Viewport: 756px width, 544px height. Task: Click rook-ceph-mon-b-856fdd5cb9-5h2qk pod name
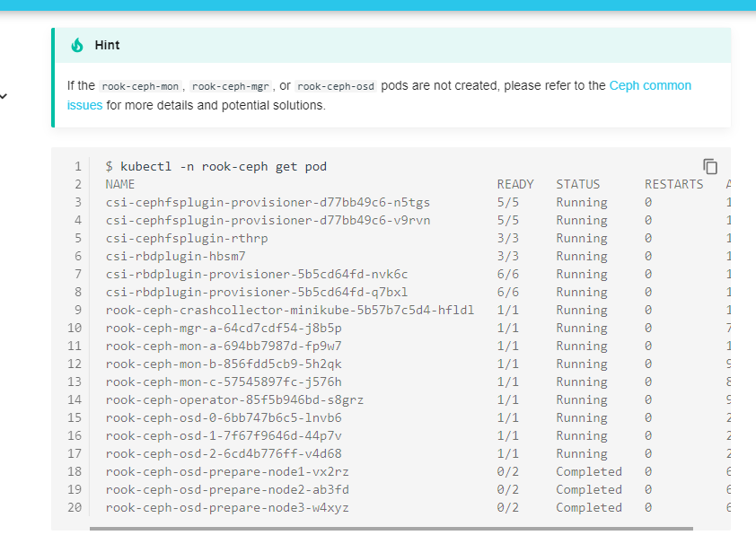point(224,364)
